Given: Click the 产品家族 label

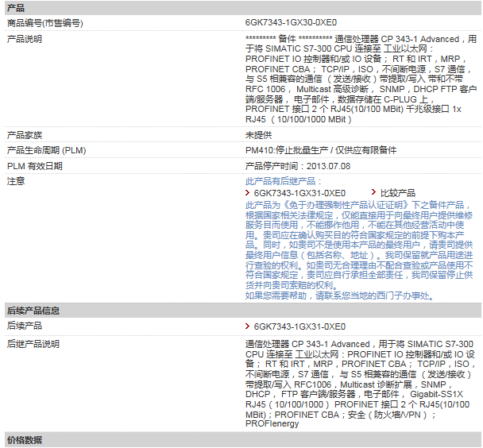Looking at the screenshot, I should (x=25, y=135).
